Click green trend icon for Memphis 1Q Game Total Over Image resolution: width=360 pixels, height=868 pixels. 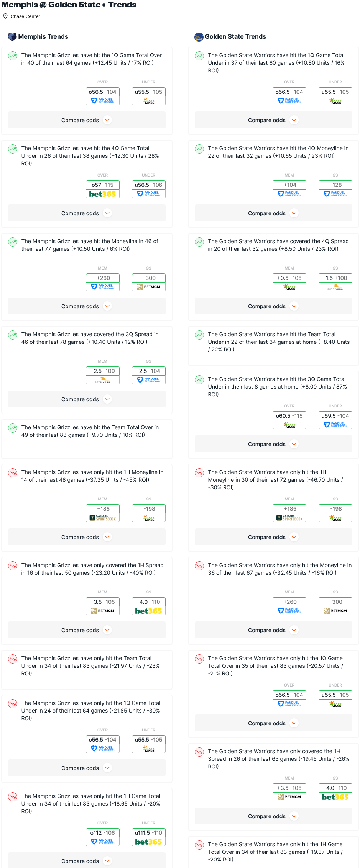pyautogui.click(x=13, y=56)
